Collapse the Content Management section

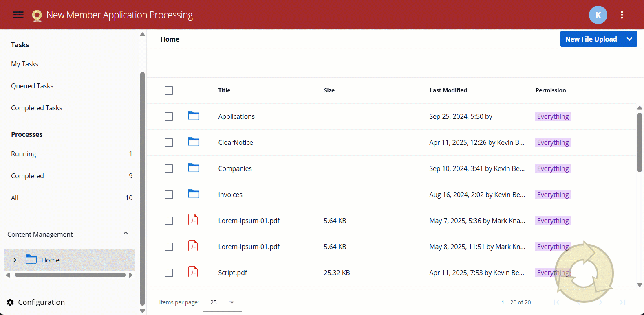126,233
